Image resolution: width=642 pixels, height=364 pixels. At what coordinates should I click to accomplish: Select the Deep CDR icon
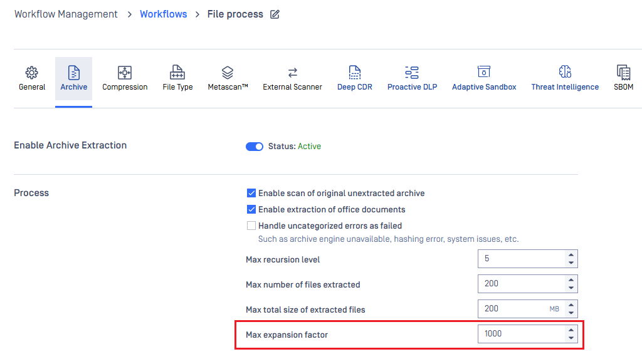click(x=355, y=72)
